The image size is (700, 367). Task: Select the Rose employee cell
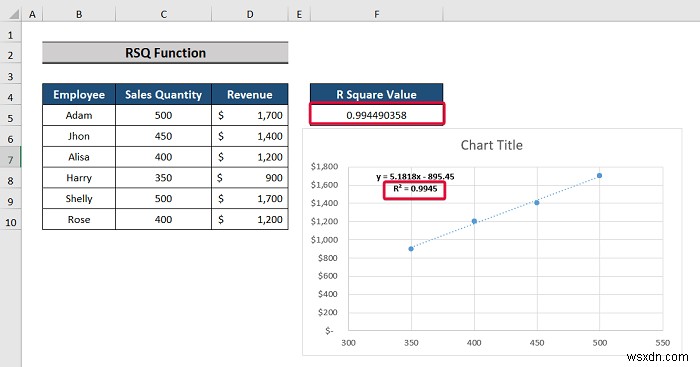click(x=79, y=219)
